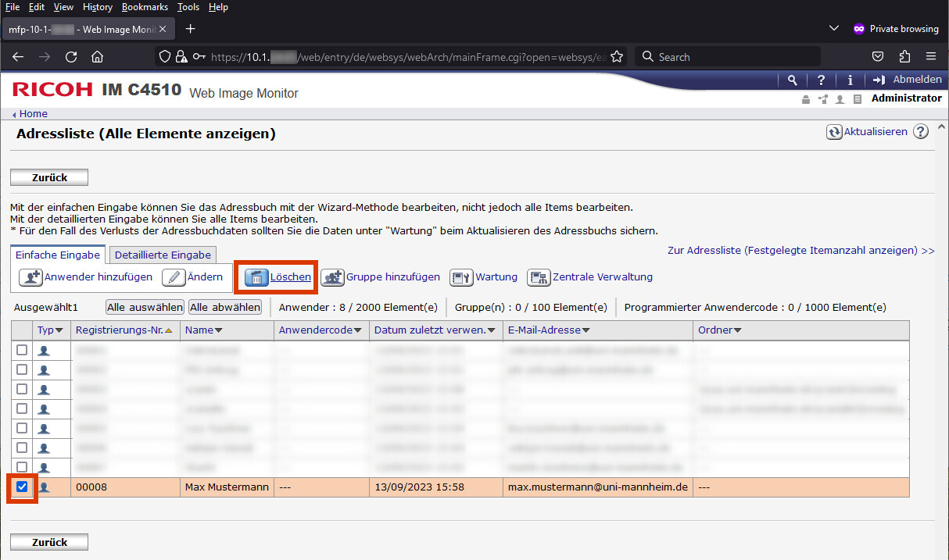Open the Firefox hamburger application menu
This screenshot has height=560, width=949.
[931, 57]
